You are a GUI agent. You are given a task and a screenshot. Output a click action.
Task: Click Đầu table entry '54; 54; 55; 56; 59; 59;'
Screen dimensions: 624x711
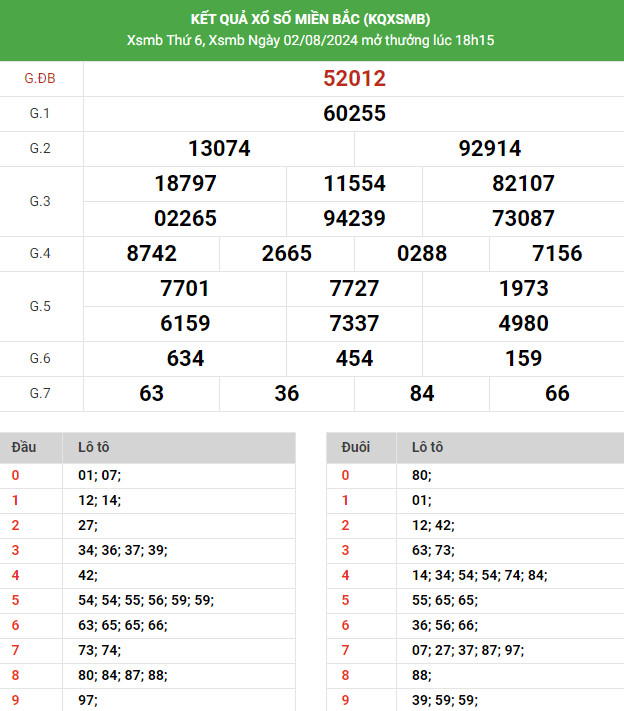146,600
